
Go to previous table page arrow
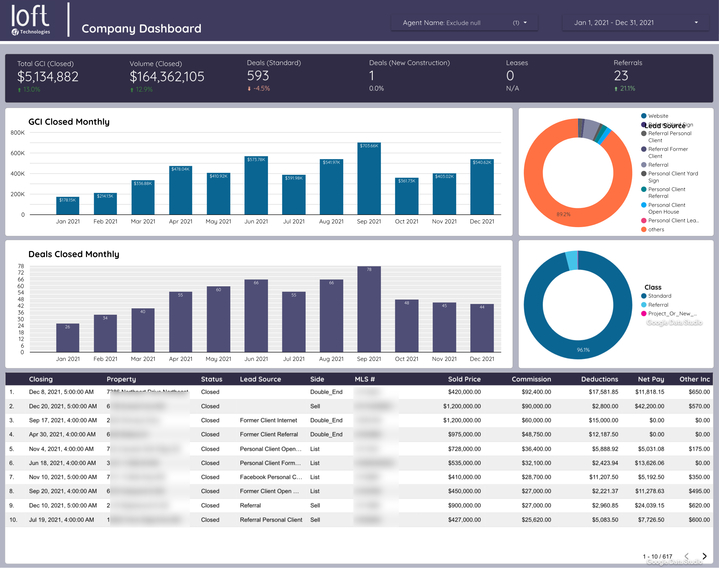[x=686, y=555]
